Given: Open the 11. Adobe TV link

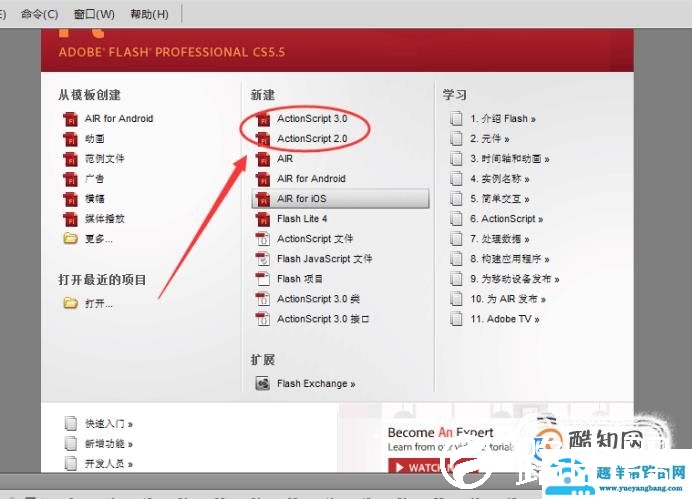Looking at the screenshot, I should 504,319.
